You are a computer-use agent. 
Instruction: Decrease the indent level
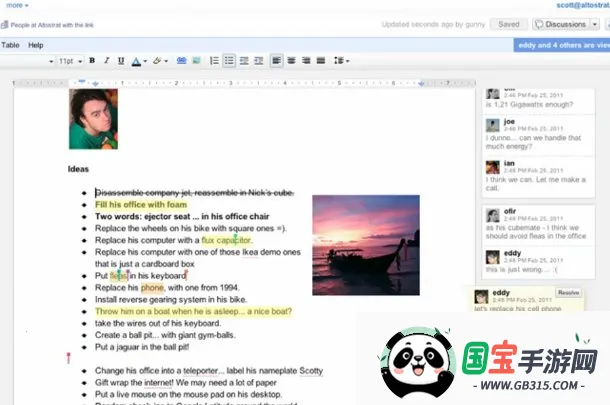[x=244, y=61]
